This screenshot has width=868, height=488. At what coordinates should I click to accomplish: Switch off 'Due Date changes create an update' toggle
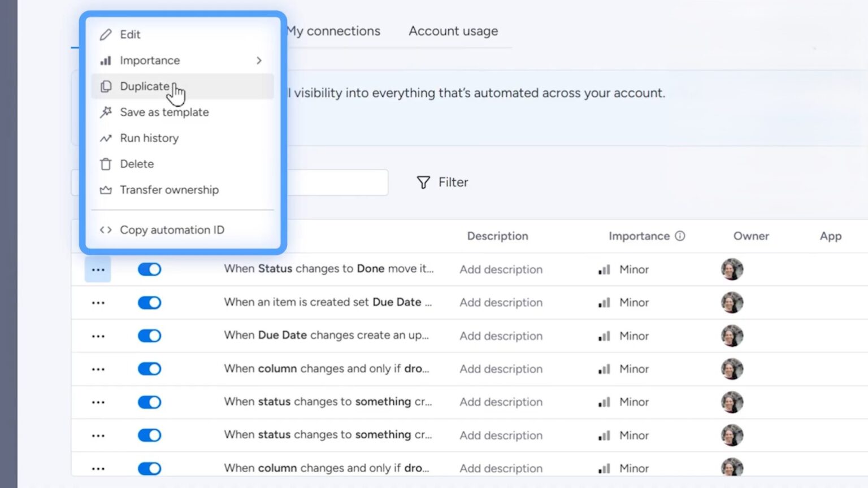point(150,336)
